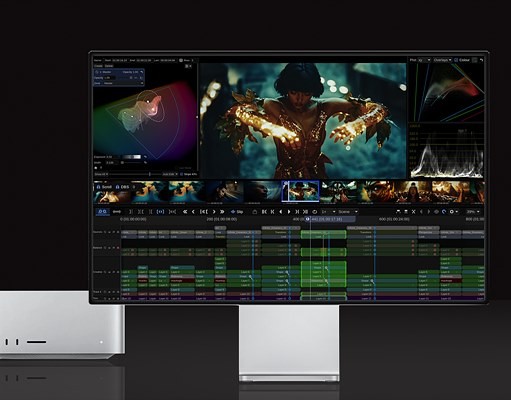Click the main viewer image of dancer
The image size is (511, 400).
click(303, 121)
